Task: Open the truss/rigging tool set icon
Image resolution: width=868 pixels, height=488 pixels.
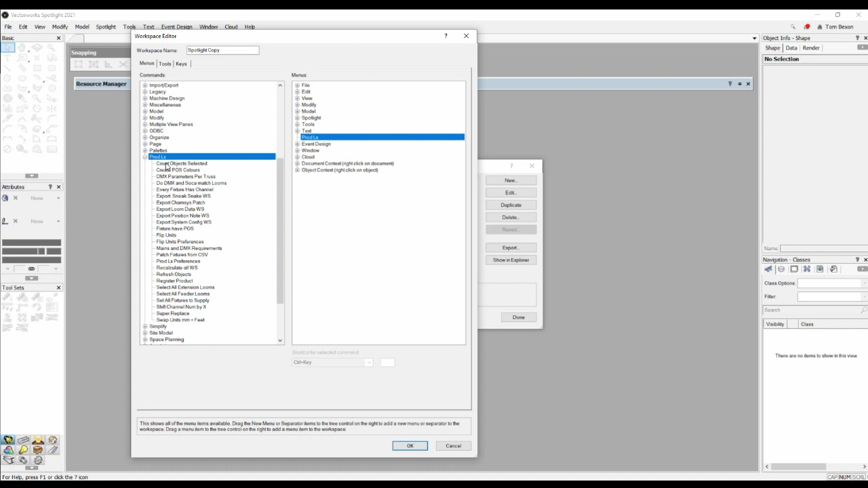Action: click(x=23, y=440)
